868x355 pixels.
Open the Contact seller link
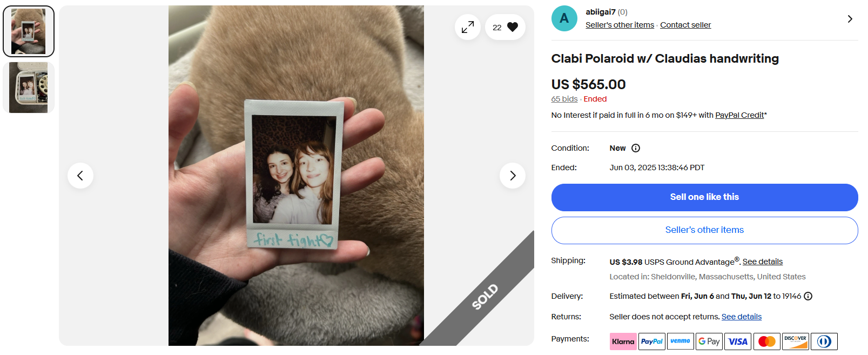pyautogui.click(x=685, y=25)
